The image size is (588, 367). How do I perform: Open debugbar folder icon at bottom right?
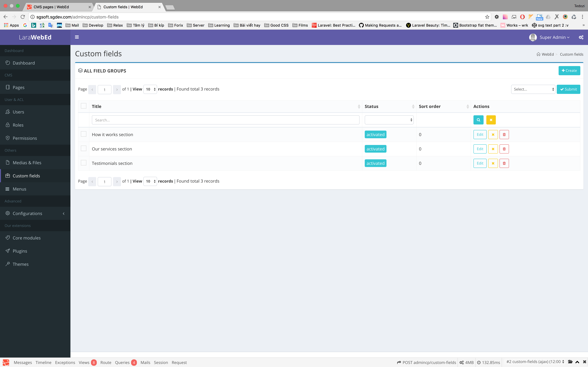click(x=570, y=362)
